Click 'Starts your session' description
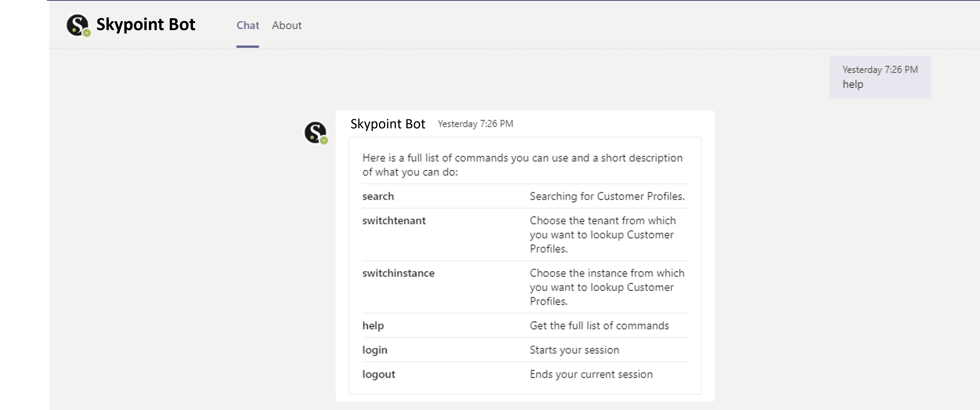This screenshot has width=980, height=410. tap(574, 350)
